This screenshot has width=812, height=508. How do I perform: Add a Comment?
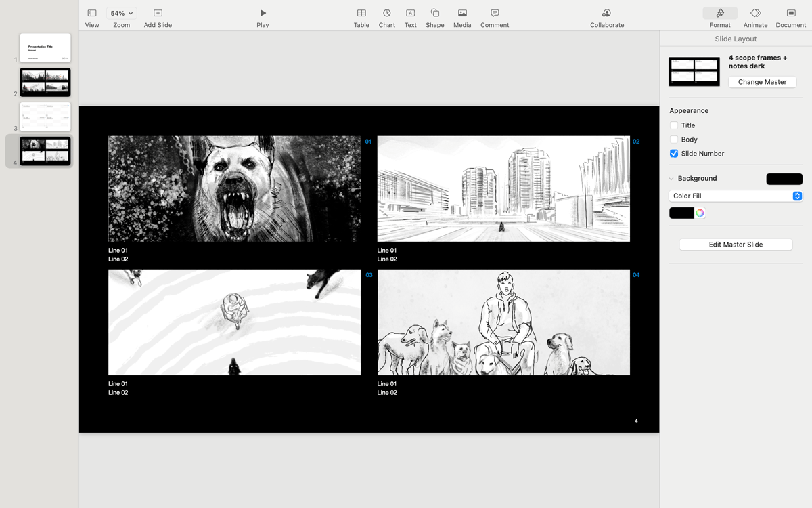[x=494, y=15]
